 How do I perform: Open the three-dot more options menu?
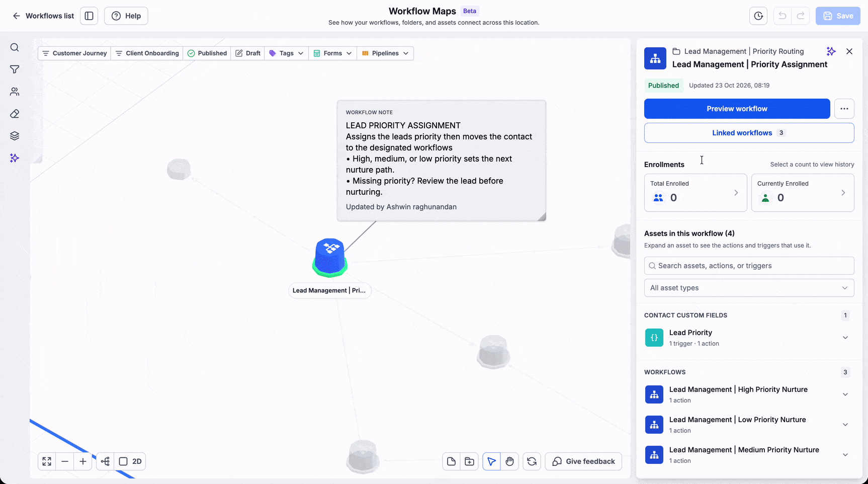(x=844, y=109)
